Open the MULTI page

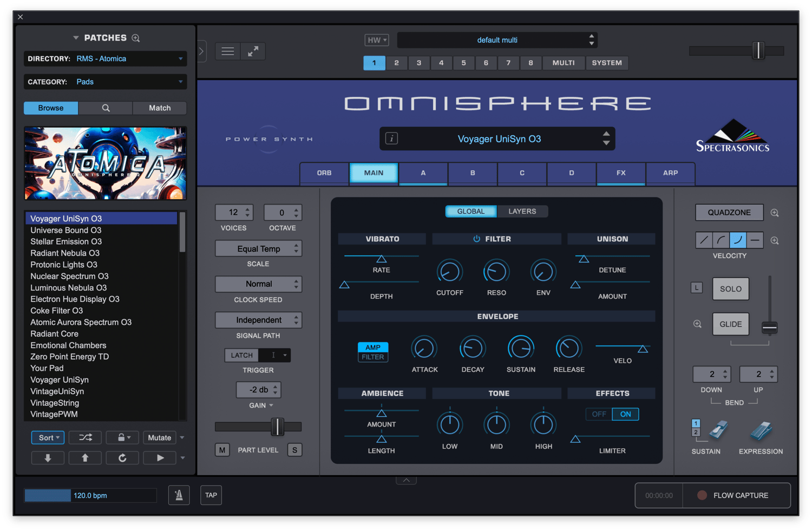pyautogui.click(x=564, y=63)
